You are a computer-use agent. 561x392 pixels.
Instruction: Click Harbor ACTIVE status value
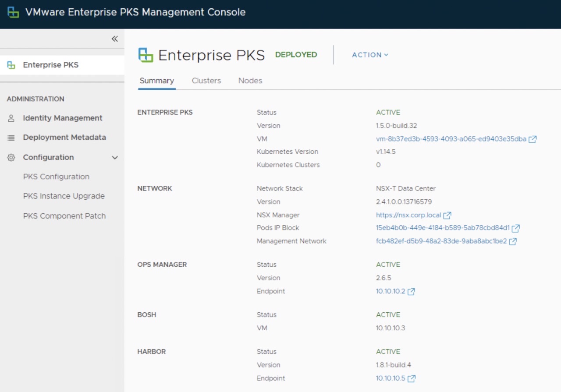click(388, 351)
